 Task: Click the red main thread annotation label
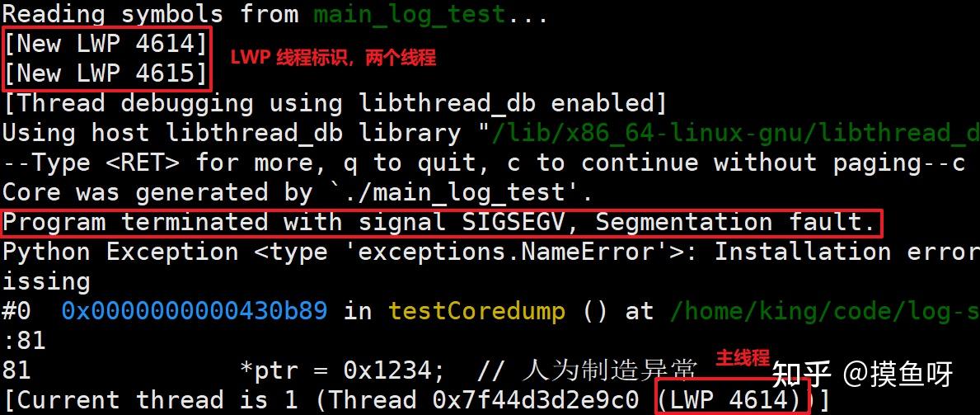(743, 358)
